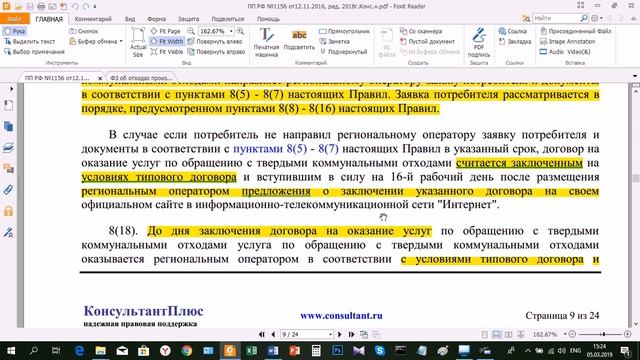Switch to Fit Page view
This screenshot has height=360, width=640.
[x=165, y=31]
